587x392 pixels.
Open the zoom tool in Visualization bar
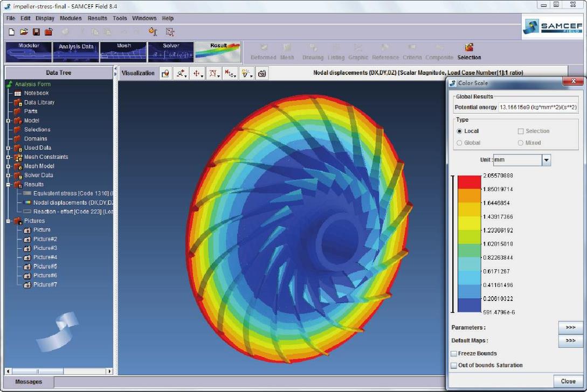tap(182, 74)
